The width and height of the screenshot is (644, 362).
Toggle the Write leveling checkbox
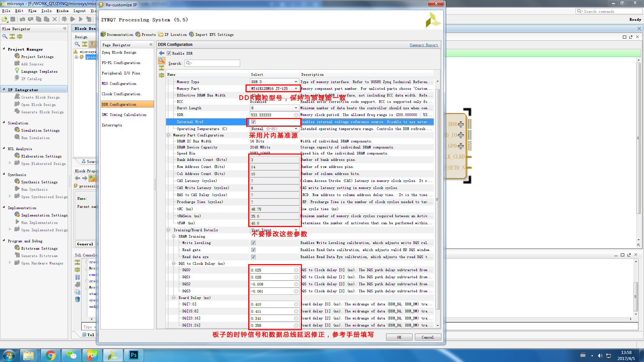click(x=253, y=243)
